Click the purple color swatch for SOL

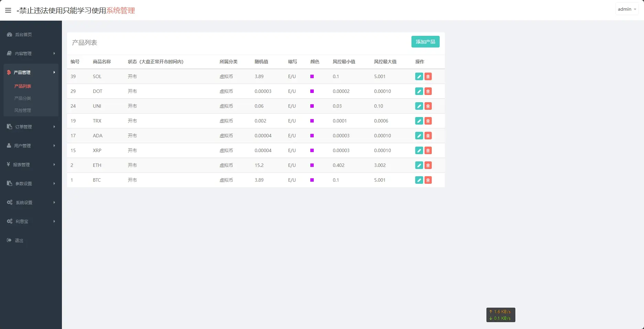tap(312, 76)
